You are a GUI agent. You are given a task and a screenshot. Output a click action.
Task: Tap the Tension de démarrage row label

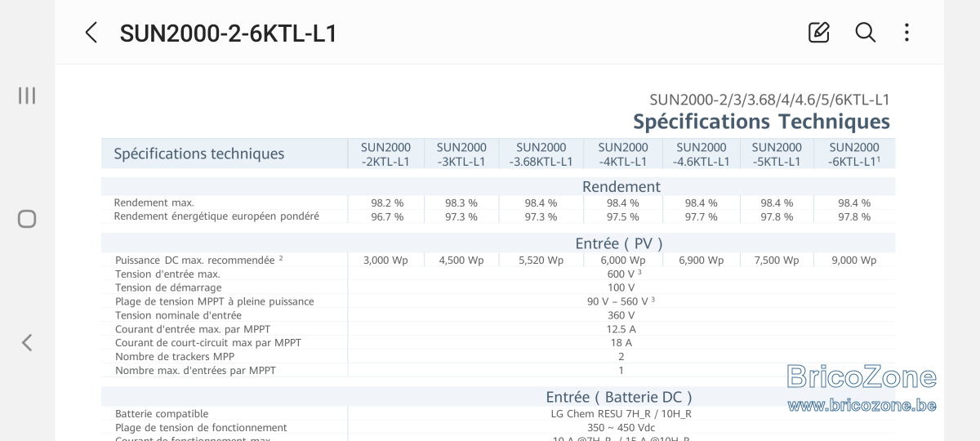click(x=168, y=287)
